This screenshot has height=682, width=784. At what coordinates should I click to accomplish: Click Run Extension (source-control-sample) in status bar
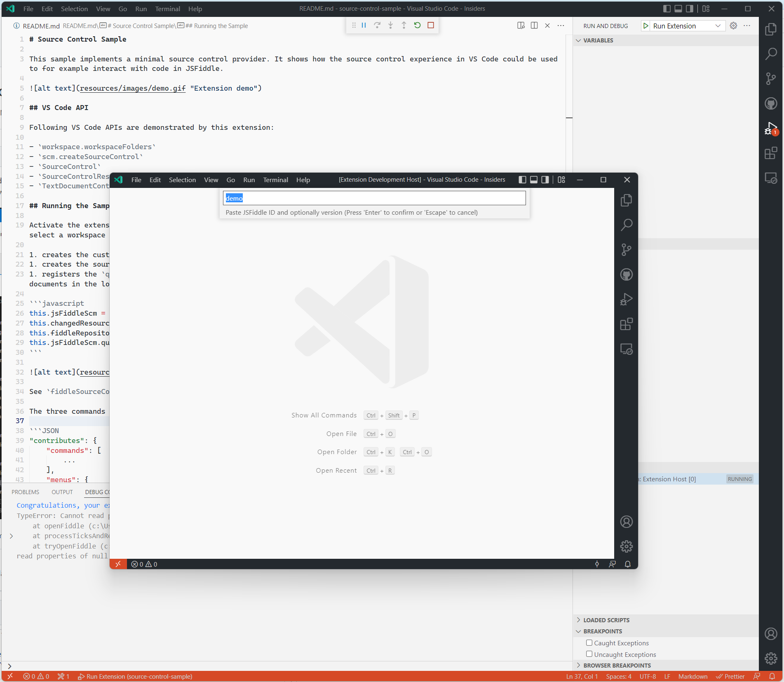coord(135,676)
